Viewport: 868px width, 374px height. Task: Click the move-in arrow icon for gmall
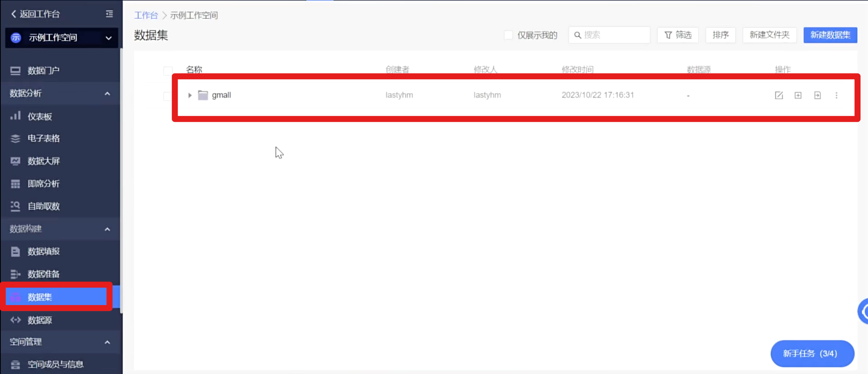click(817, 95)
